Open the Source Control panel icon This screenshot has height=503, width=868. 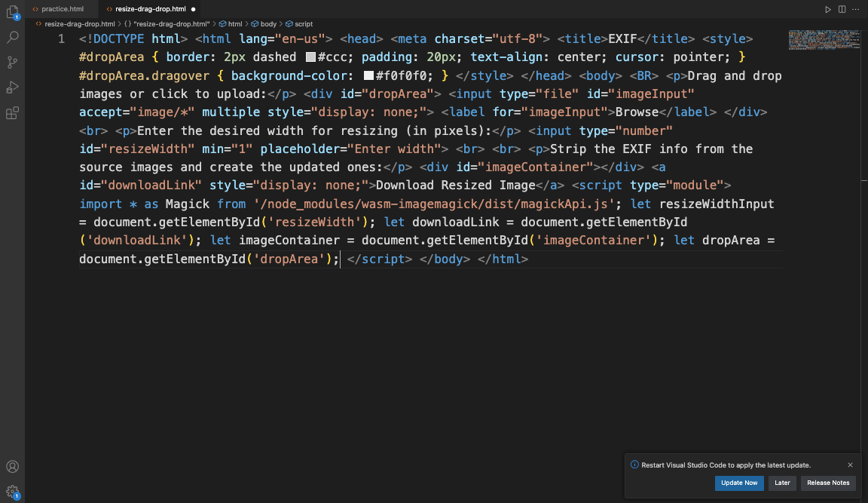[12, 62]
